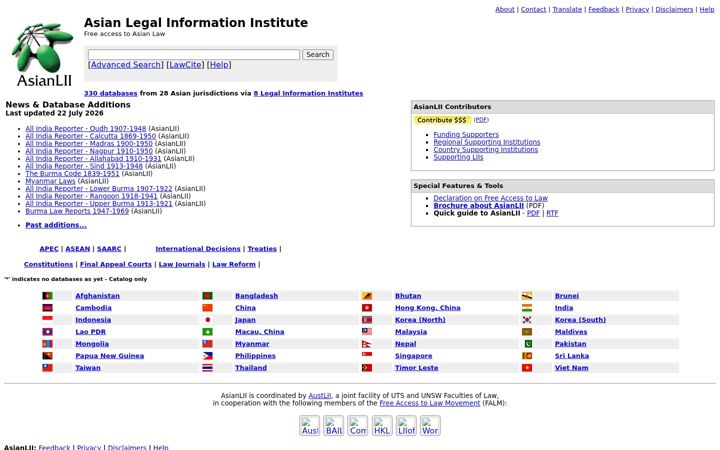Screen dimensions: 720x450
Task: Open 8 Legal Information Institutes link
Action: click(308, 93)
